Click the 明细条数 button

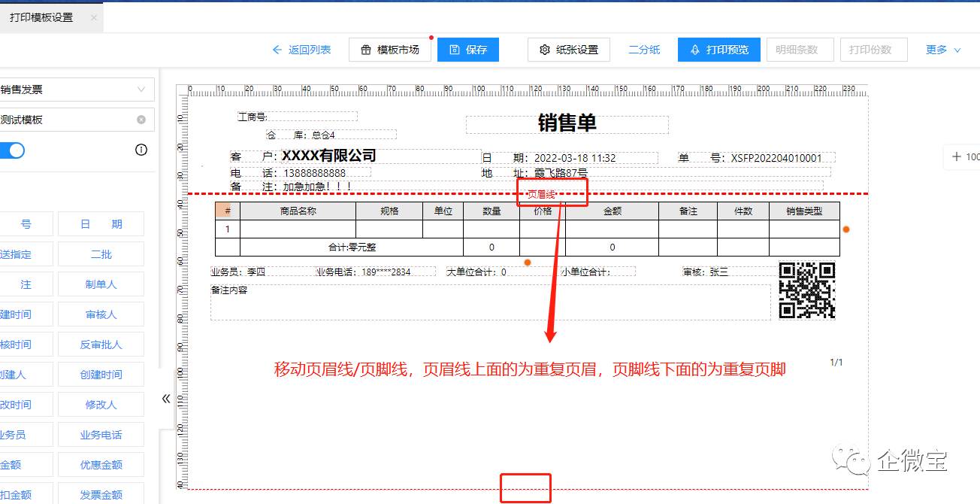click(798, 50)
